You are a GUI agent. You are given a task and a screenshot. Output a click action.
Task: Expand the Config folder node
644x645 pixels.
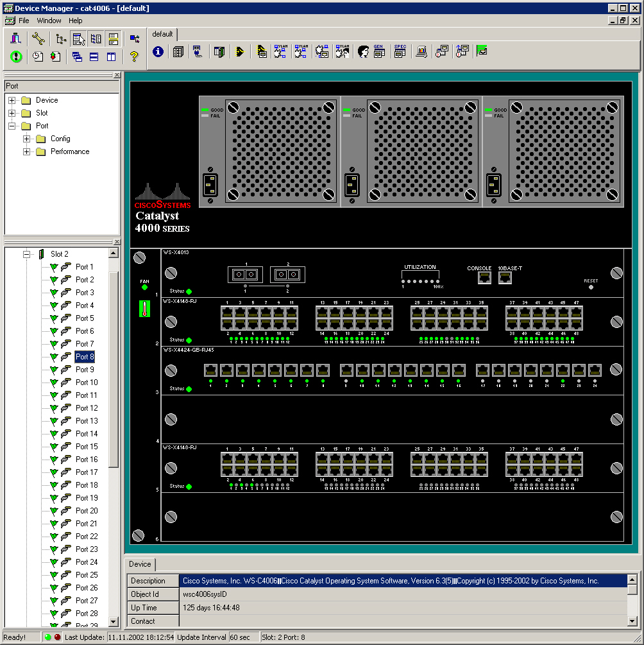click(x=26, y=139)
